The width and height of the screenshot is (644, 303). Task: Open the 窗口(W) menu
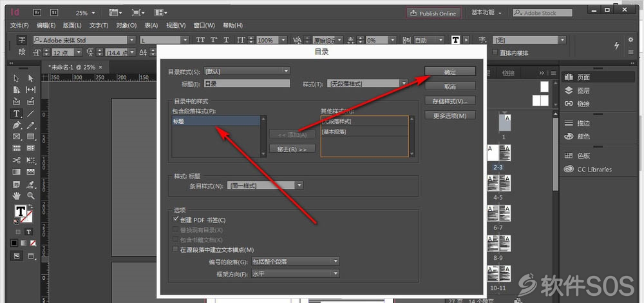click(204, 26)
